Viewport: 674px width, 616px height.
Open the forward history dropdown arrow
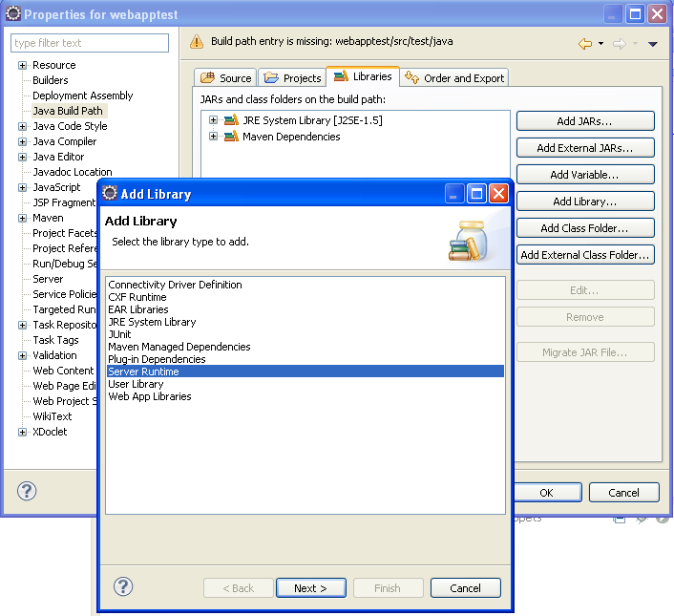tap(635, 43)
